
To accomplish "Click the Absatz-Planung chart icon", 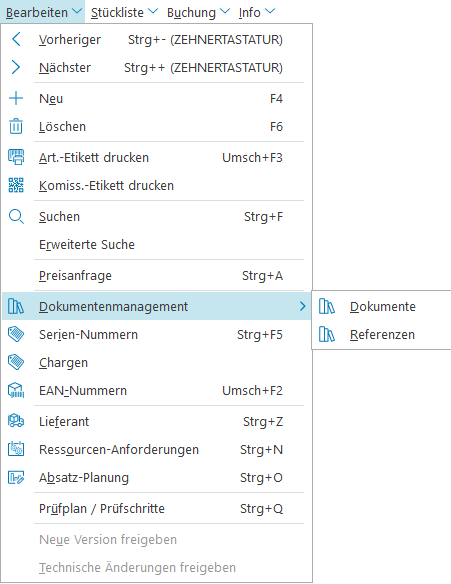I will (x=16, y=477).
